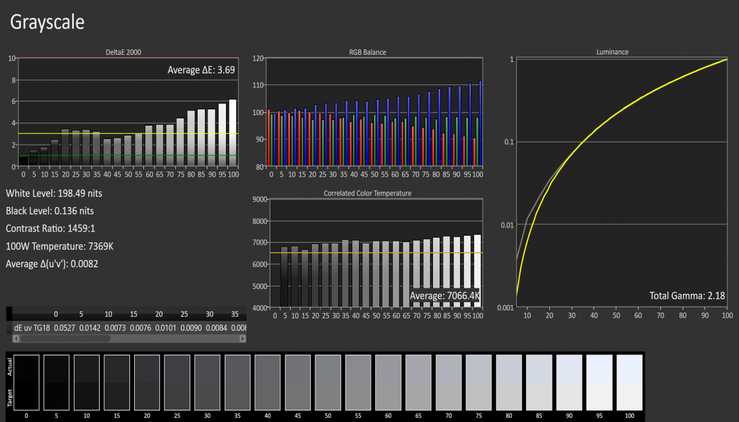Click the table cell with value 0.0101

166,327
